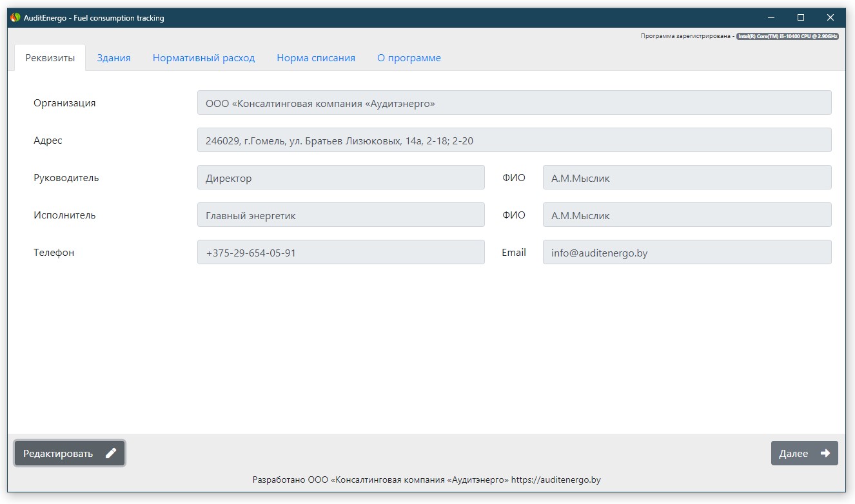Click the ФИО field in Руководитель row
Viewport: 855px width, 504px height.
coord(687,178)
